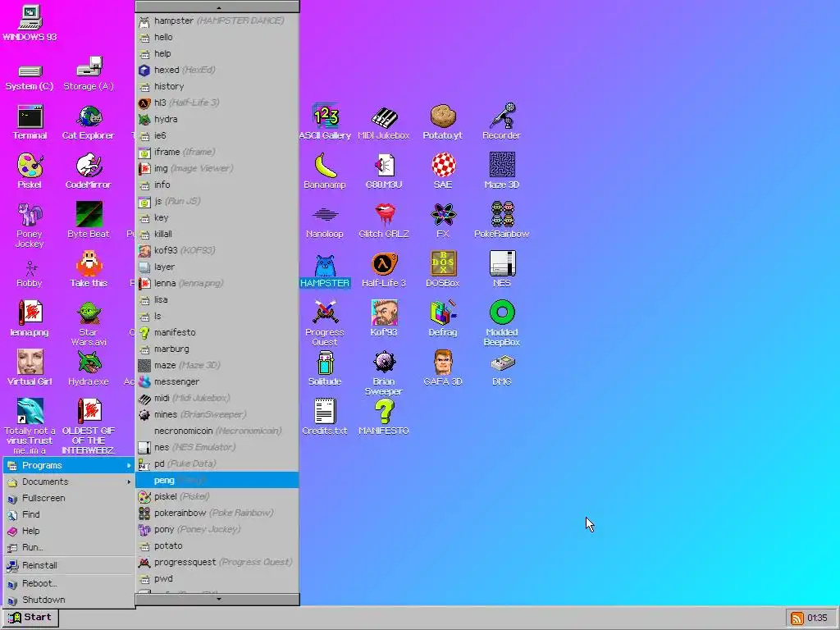The width and height of the screenshot is (840, 630).
Task: Select the highlighted peng entry
Action: [x=217, y=480]
